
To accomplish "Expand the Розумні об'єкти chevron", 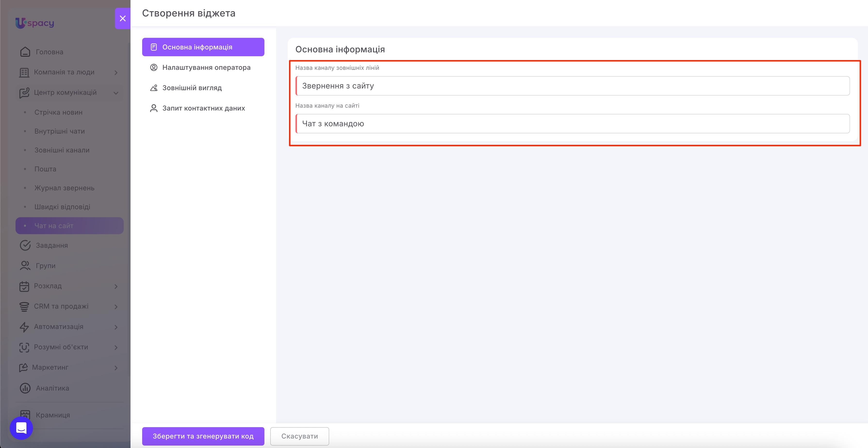I will 116,348.
